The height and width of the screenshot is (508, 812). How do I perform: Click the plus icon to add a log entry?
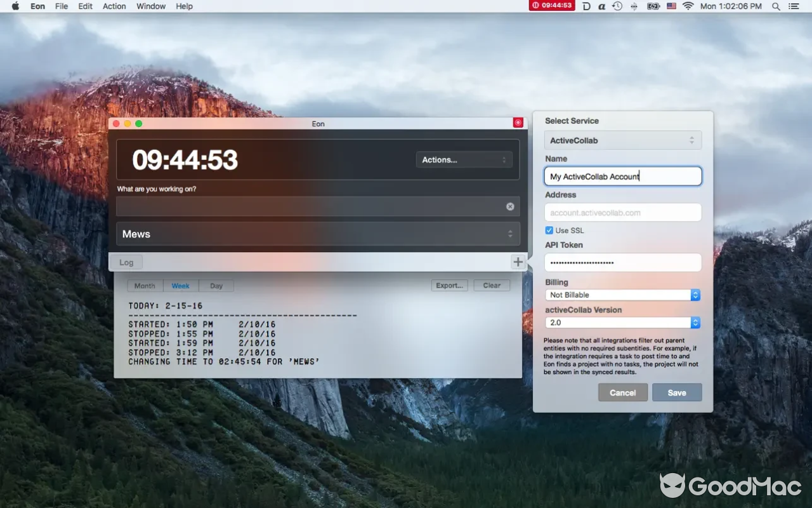(518, 261)
